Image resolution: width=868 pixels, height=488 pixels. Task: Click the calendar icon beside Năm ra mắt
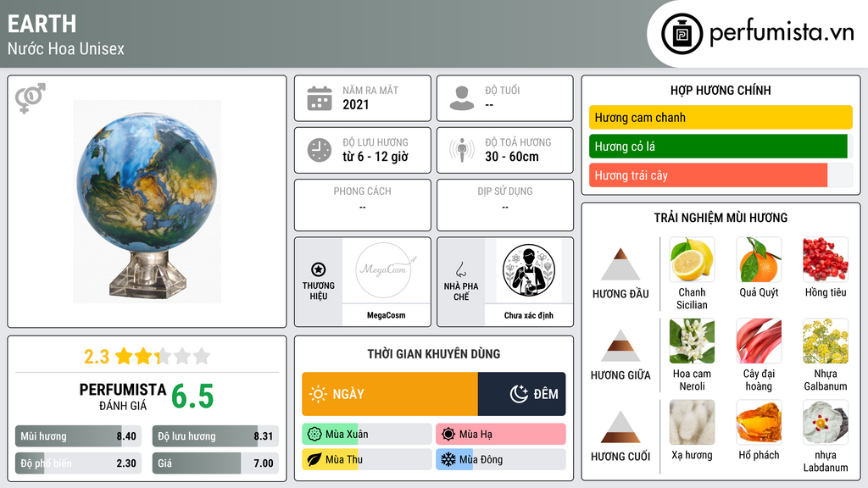(x=320, y=98)
